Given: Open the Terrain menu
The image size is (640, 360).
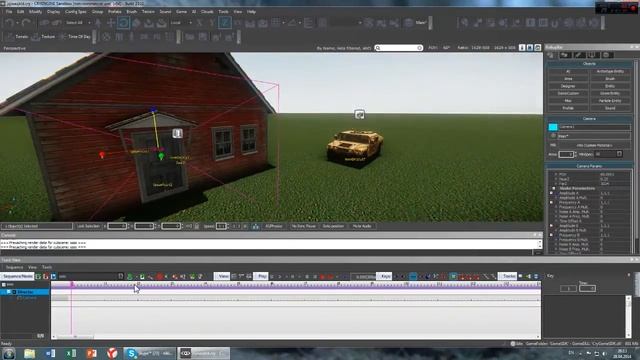Looking at the screenshot, I should pos(148,12).
